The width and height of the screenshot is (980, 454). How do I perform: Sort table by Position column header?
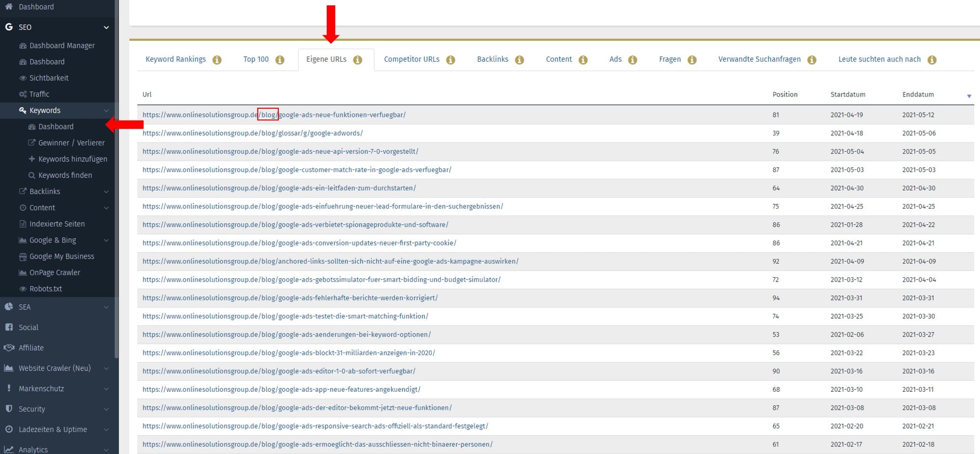[x=785, y=95]
